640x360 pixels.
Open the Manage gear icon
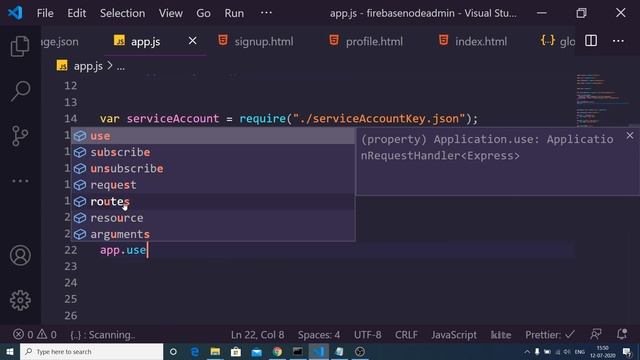[x=20, y=300]
